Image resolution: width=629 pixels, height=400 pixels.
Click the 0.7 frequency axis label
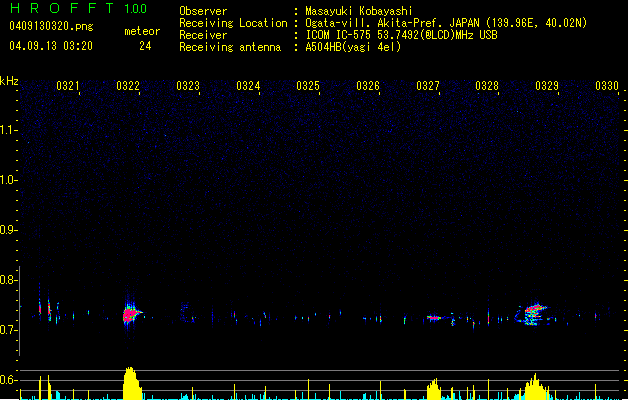click(x=9, y=330)
